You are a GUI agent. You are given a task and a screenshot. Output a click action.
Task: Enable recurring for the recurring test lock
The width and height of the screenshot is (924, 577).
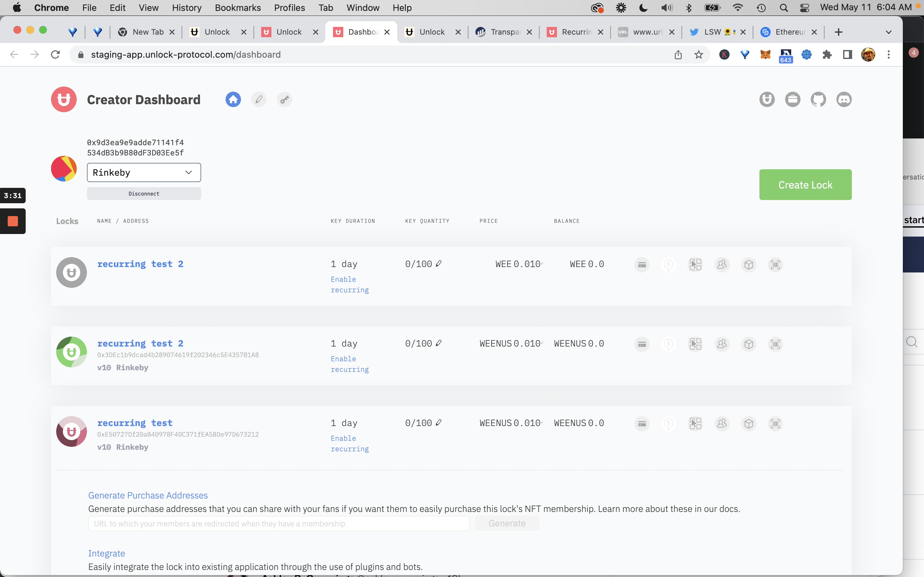click(349, 443)
